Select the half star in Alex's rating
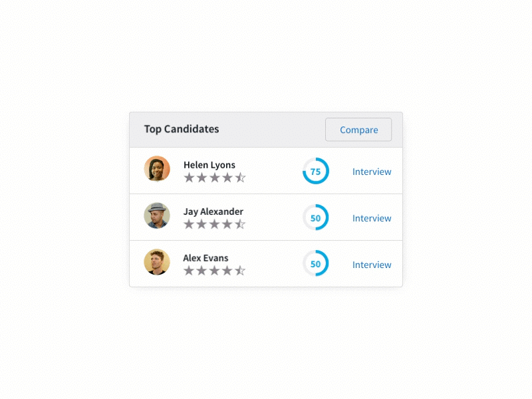The image size is (532, 399). tap(240, 271)
